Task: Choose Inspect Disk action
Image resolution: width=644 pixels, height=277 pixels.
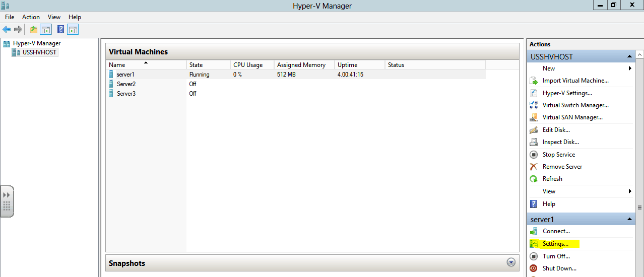Action: 561,142
